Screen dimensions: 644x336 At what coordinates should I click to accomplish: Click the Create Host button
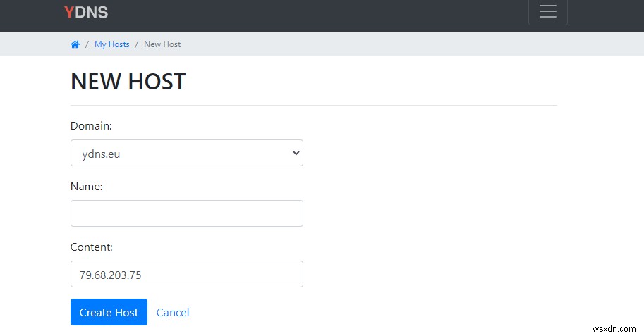tap(109, 312)
